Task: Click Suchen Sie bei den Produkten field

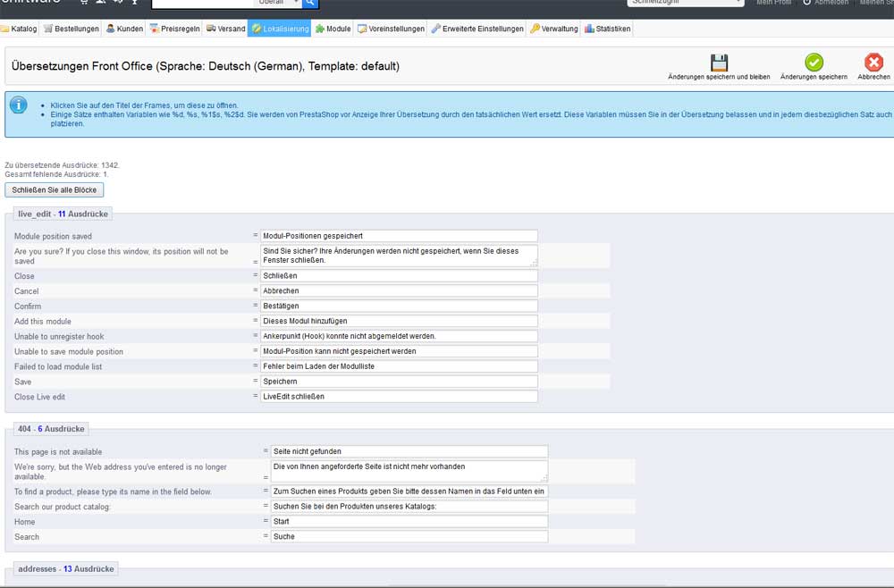Action: [x=409, y=506]
